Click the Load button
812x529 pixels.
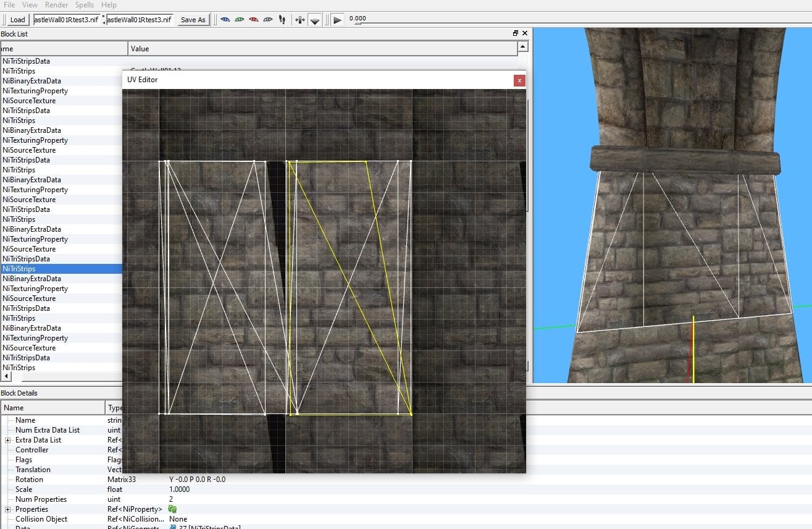[18, 20]
